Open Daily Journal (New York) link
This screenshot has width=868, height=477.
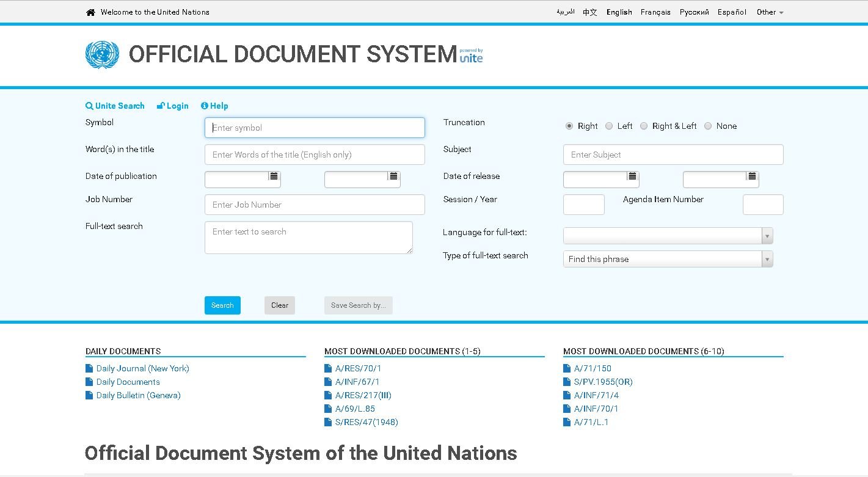[143, 368]
